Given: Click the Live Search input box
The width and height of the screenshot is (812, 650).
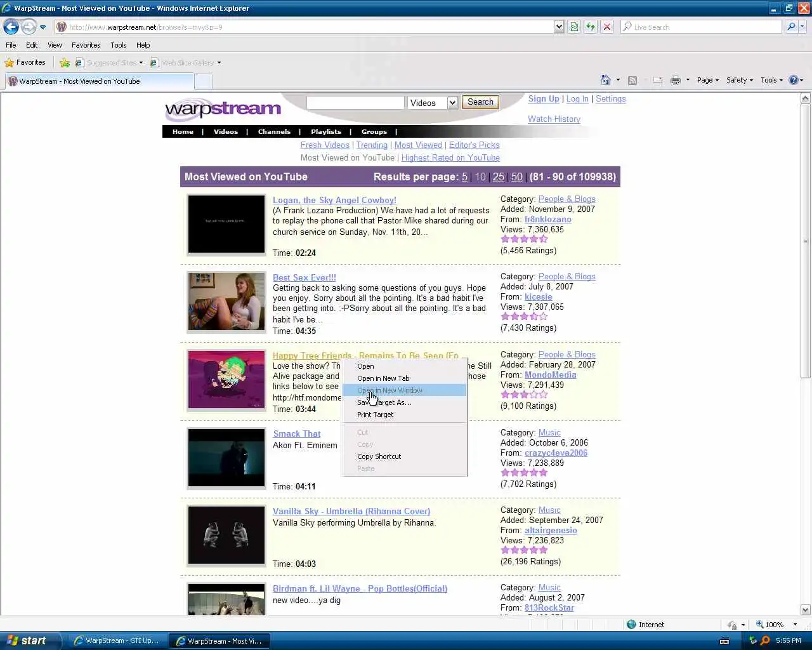Looking at the screenshot, I should tap(701, 27).
